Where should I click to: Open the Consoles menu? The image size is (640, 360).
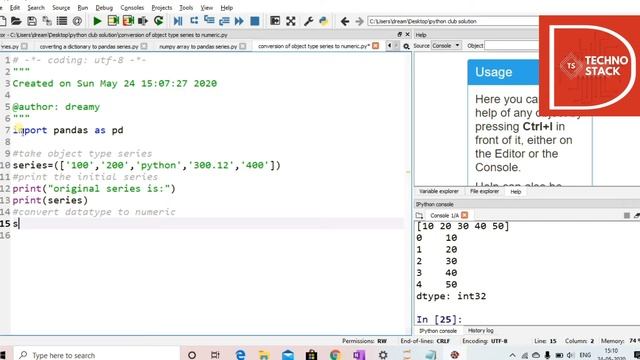(132, 8)
